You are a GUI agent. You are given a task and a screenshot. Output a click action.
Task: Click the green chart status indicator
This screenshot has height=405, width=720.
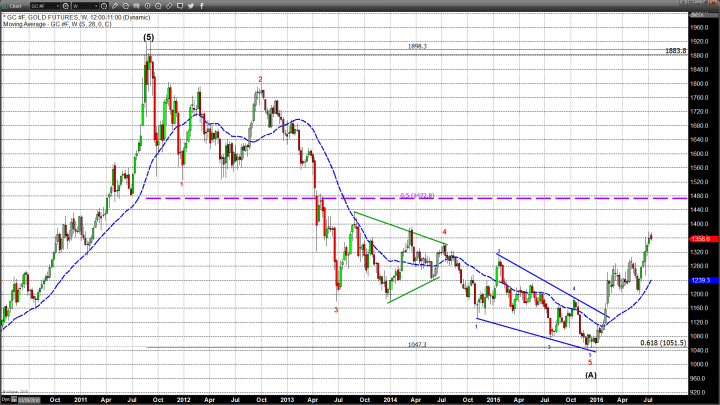pos(4,6)
